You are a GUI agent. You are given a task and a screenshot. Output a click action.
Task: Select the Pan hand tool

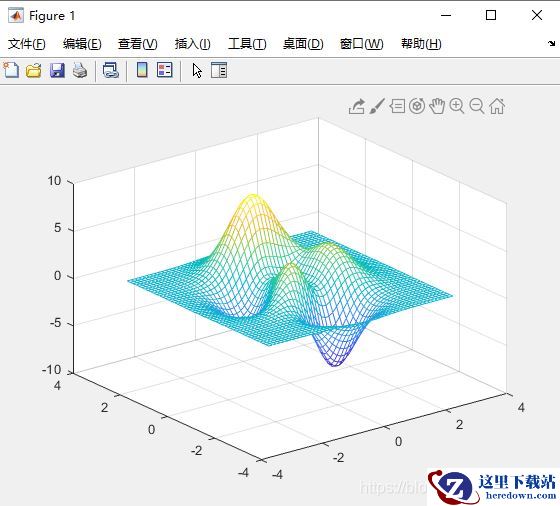[x=437, y=106]
